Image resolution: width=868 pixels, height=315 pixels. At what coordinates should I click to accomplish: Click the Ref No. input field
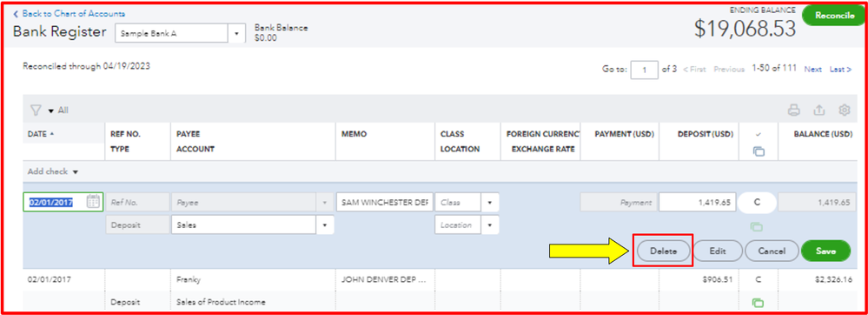pos(136,203)
